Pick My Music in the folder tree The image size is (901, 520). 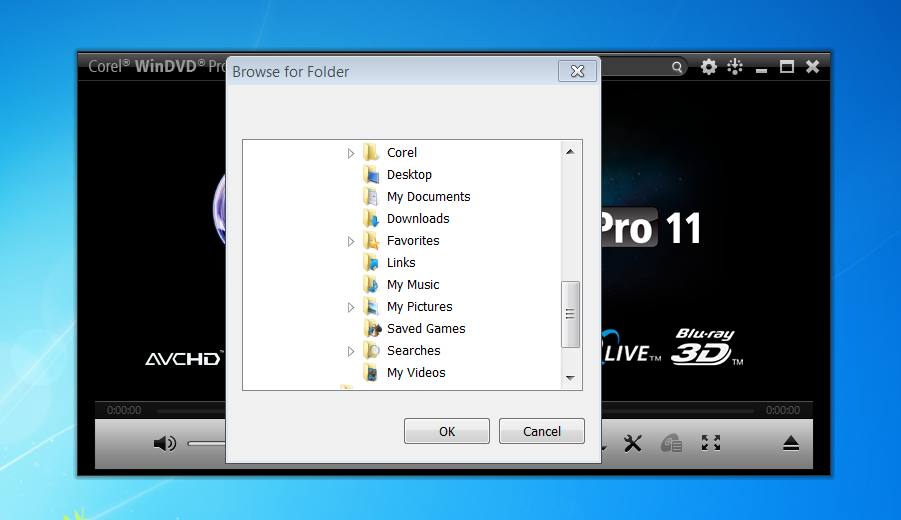(x=413, y=285)
